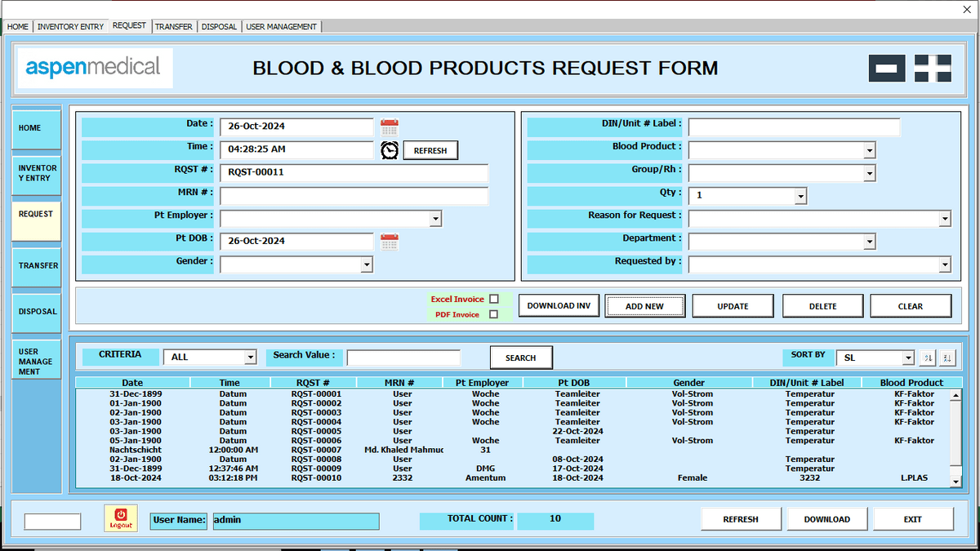Image resolution: width=980 pixels, height=551 pixels.
Task: Click the four-squares icon in header
Action: click(933, 68)
